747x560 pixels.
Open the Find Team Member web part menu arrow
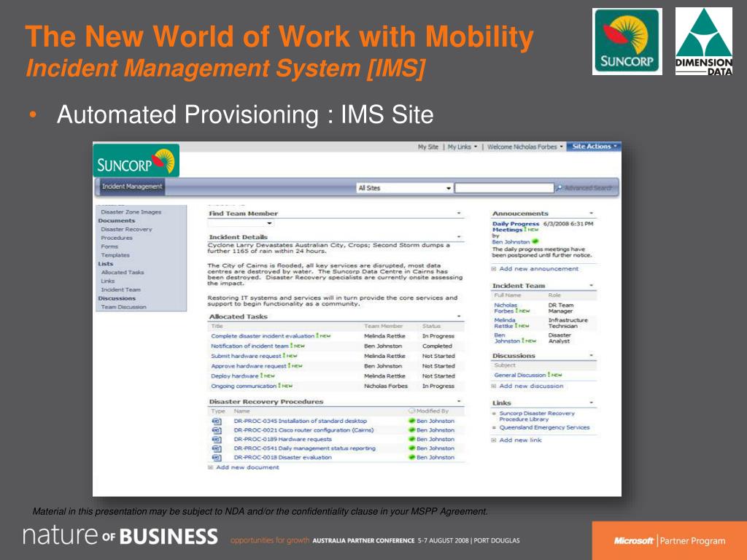tap(459, 214)
